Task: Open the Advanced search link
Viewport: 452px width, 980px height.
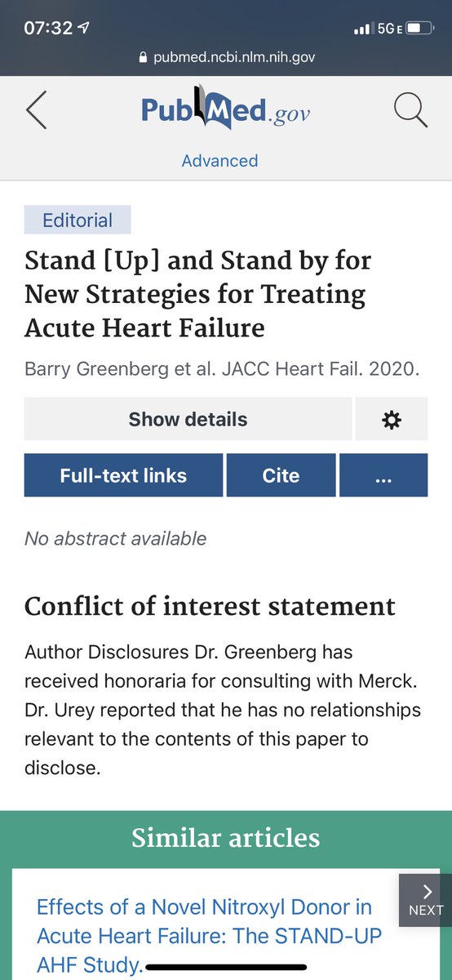Action: coord(219,161)
